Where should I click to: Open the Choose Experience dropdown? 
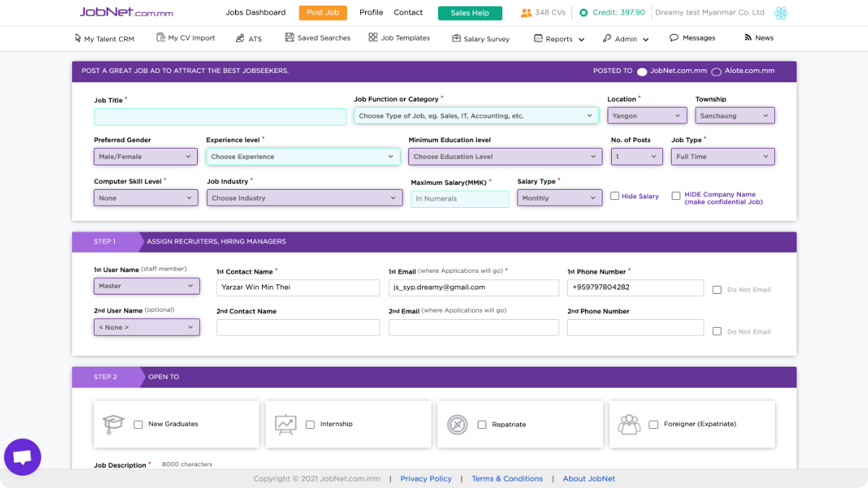303,157
